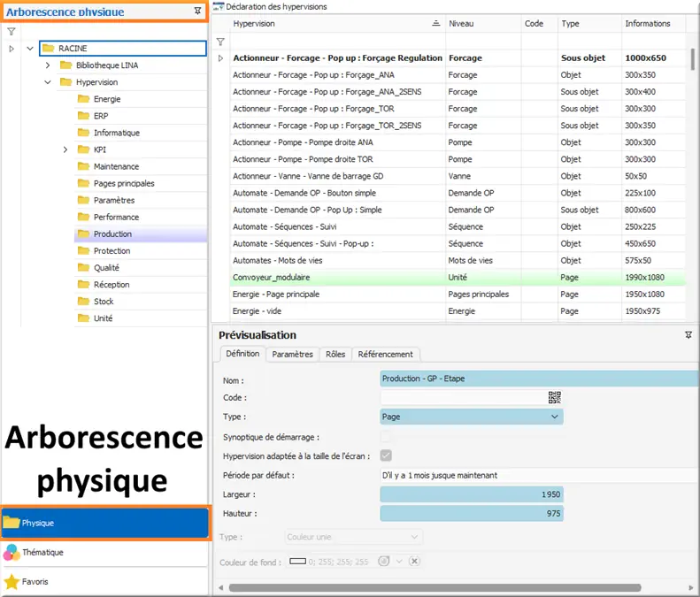Expand the Forçage Regulation row triangle
The image size is (700, 597).
(x=220, y=58)
